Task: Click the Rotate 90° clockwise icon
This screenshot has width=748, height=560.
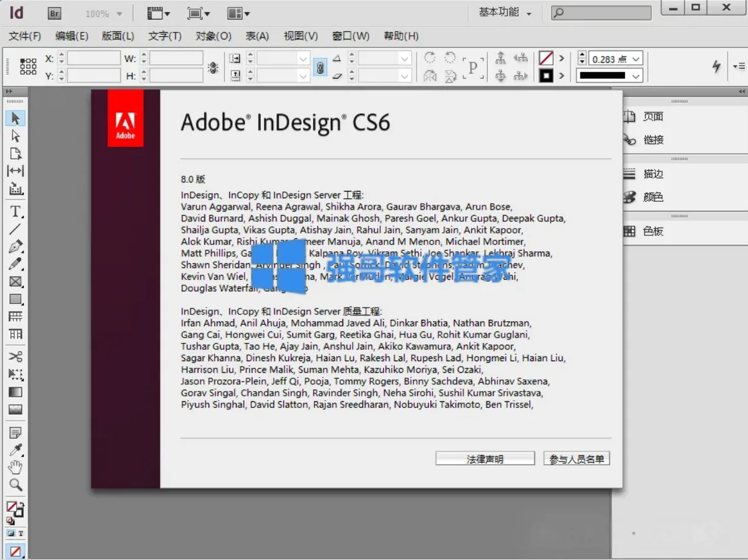Action: click(429, 58)
